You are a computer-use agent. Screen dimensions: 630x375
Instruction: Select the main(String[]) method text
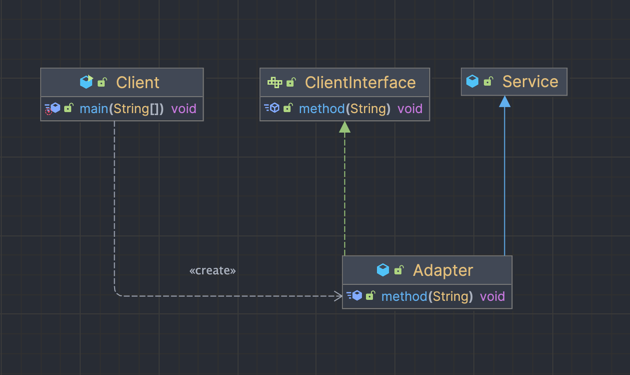tap(121, 109)
